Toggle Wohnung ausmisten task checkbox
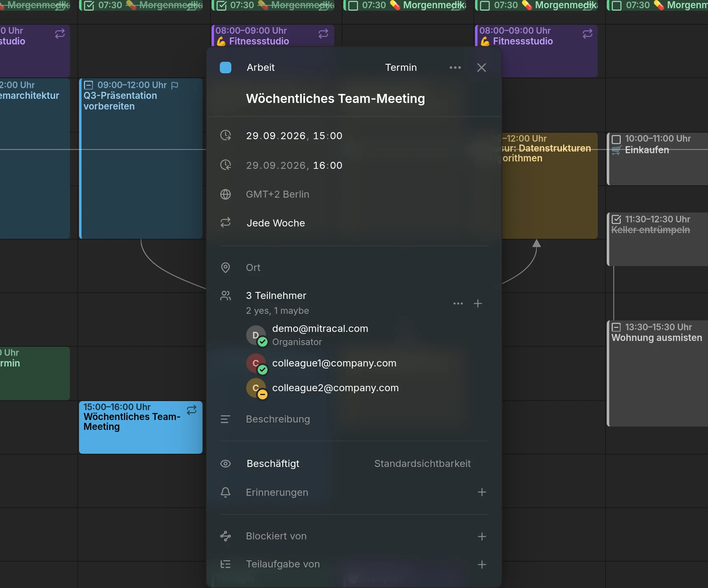 pyautogui.click(x=616, y=327)
